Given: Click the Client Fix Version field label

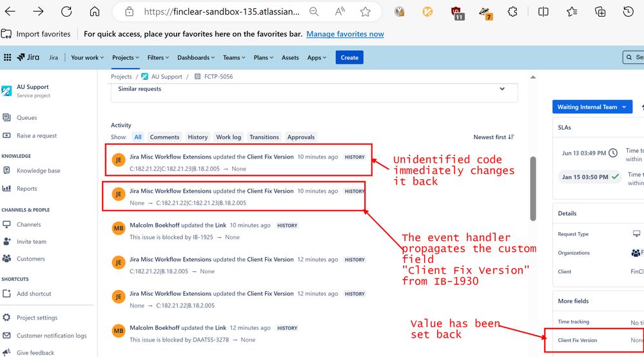Looking at the screenshot, I should click(578, 340).
